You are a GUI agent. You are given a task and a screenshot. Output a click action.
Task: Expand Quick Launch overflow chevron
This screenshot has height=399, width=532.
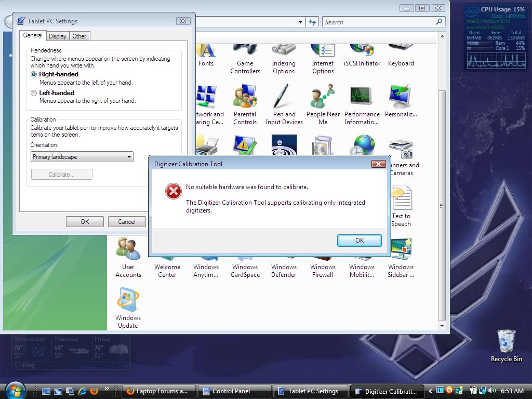[107, 388]
